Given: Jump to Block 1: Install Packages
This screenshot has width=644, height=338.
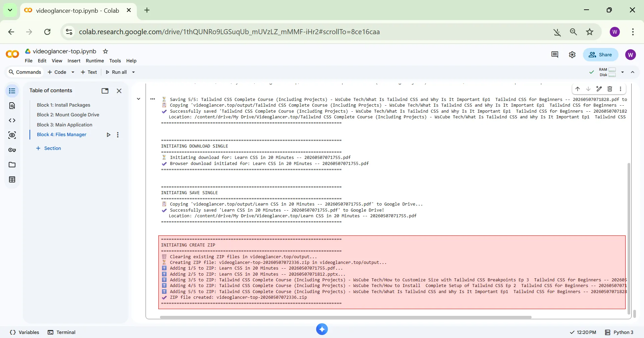Looking at the screenshot, I should pyautogui.click(x=63, y=105).
